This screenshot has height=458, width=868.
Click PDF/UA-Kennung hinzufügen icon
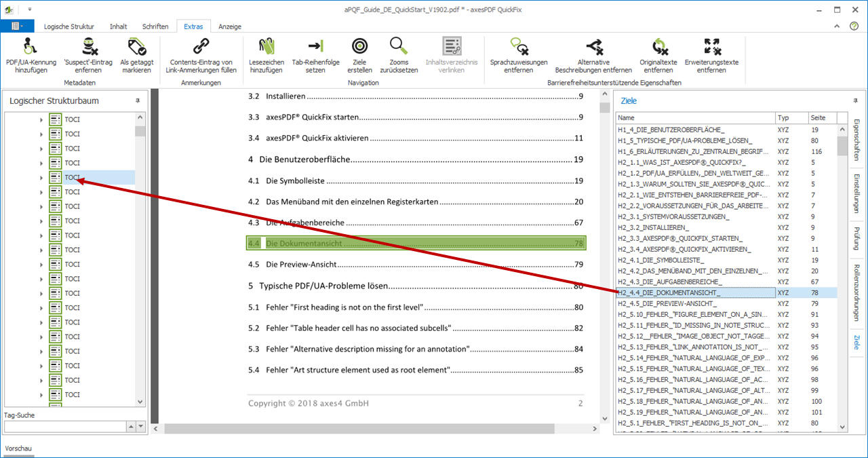tap(31, 46)
